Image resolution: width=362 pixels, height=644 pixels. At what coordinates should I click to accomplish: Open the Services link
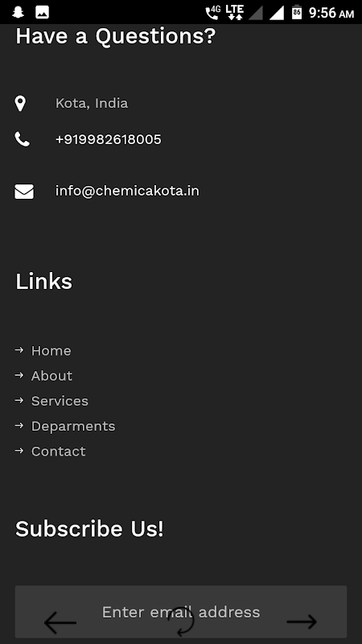[x=60, y=401]
